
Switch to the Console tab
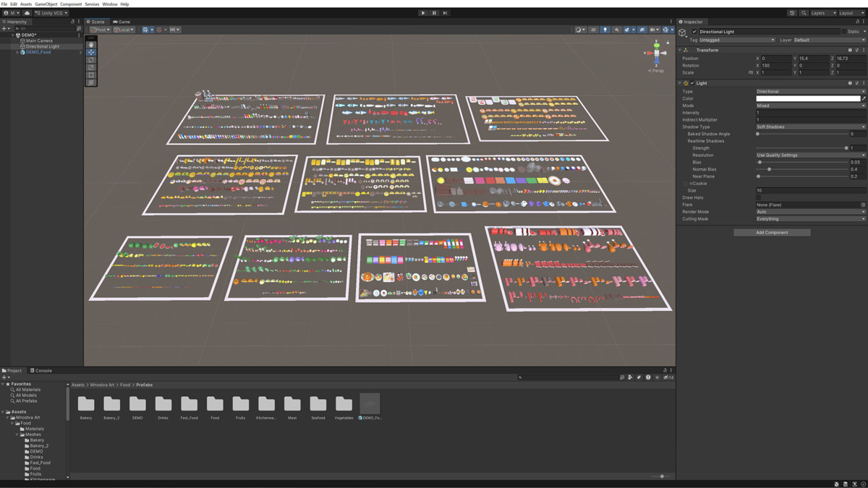click(x=41, y=370)
